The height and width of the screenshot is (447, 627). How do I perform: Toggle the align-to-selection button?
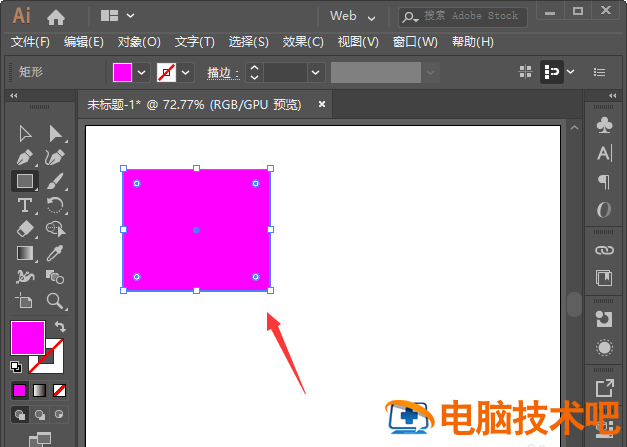tap(551, 72)
